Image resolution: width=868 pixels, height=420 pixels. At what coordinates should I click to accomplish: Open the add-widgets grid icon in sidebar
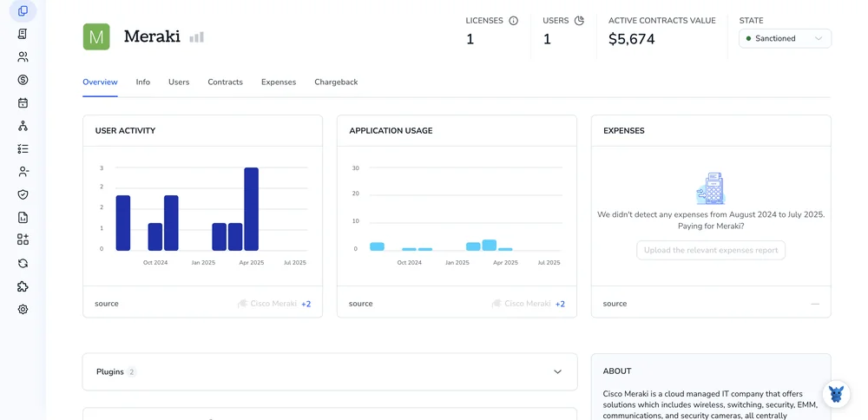[23, 240]
